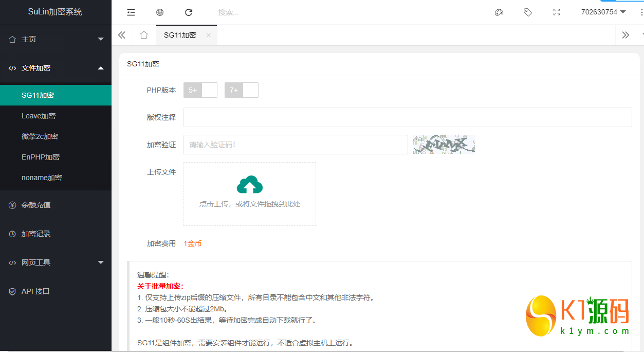Enable the PHP版本 5+ toggle
The height and width of the screenshot is (352, 644).
tap(200, 90)
